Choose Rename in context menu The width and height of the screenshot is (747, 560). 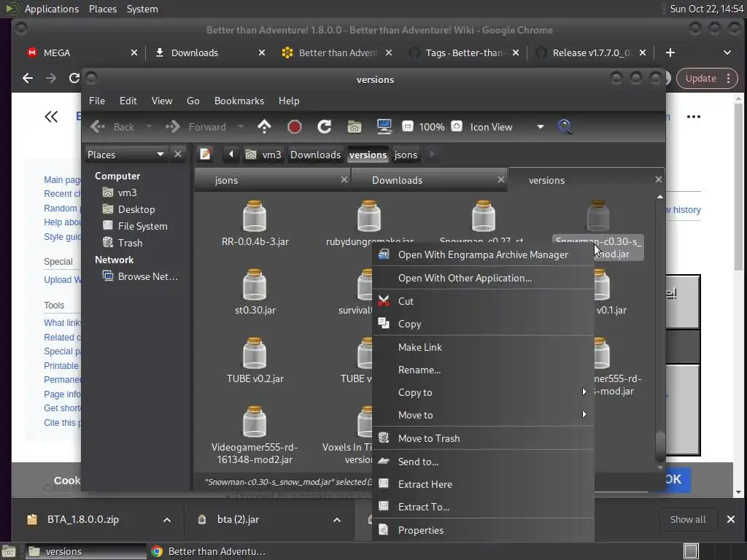[483, 370]
